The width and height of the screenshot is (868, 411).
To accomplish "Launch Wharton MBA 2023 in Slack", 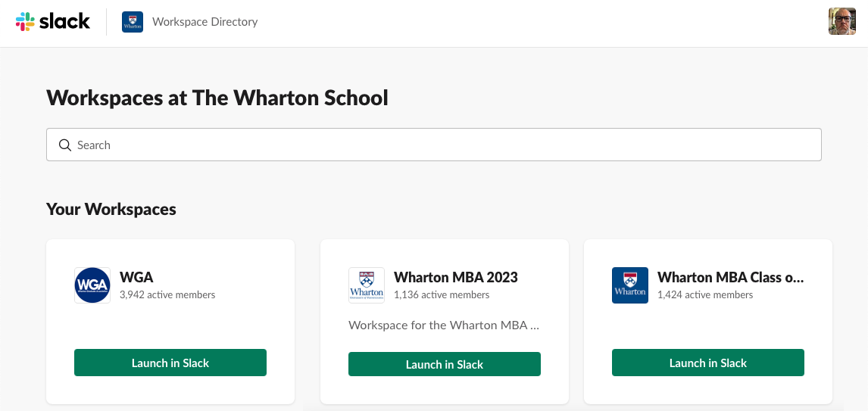I will tap(445, 365).
